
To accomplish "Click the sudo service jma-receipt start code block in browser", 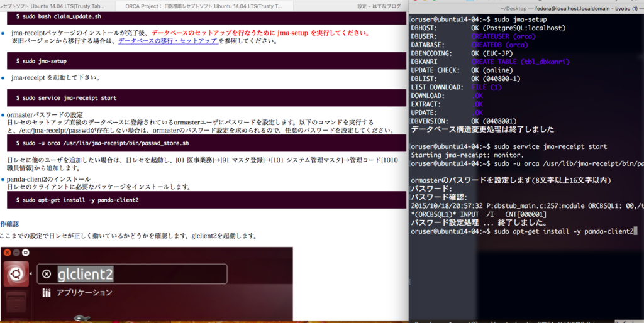I will (x=207, y=97).
